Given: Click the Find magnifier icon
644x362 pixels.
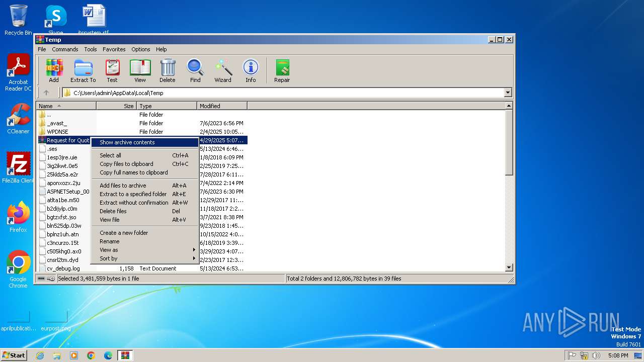Looking at the screenshot, I should pos(195,71).
